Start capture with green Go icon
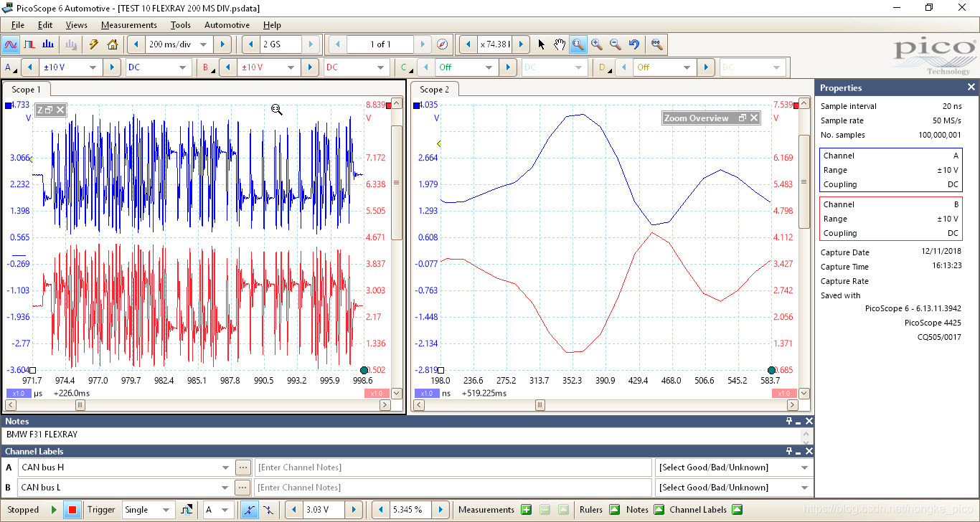Image resolution: width=980 pixels, height=522 pixels. coord(53,510)
